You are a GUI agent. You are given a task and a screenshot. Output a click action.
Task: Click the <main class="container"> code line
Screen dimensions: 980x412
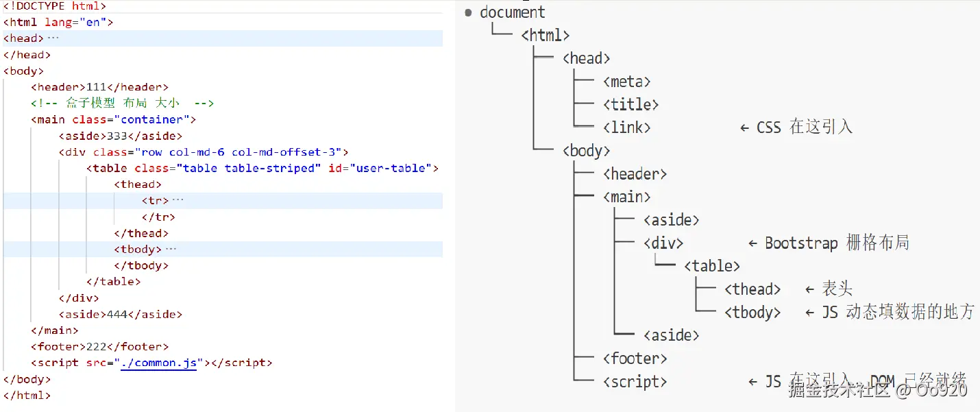click(x=114, y=120)
